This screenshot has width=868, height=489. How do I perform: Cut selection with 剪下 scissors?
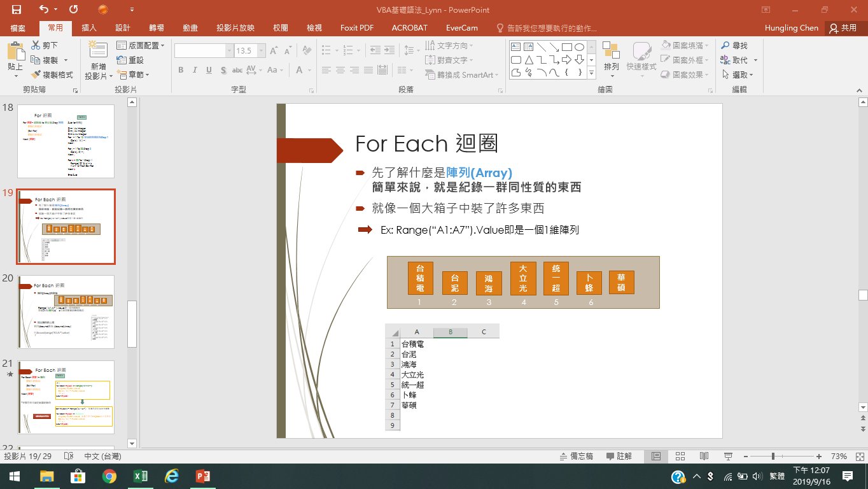[45, 45]
